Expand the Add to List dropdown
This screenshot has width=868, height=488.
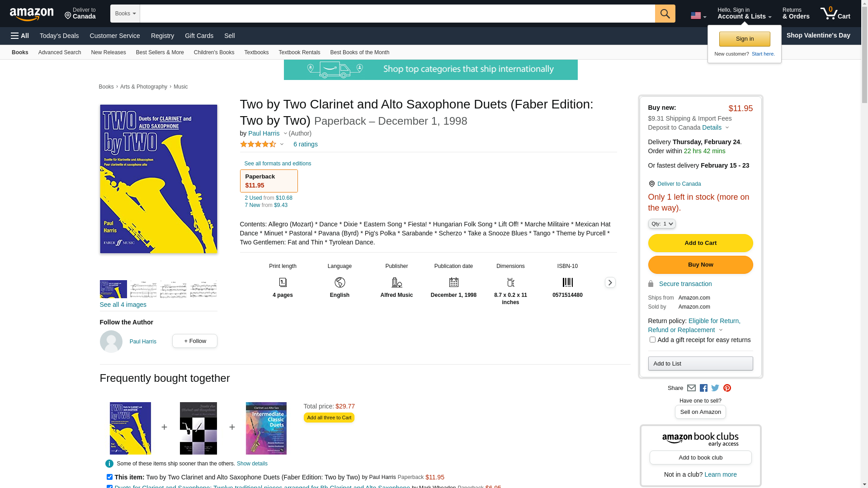click(x=700, y=364)
